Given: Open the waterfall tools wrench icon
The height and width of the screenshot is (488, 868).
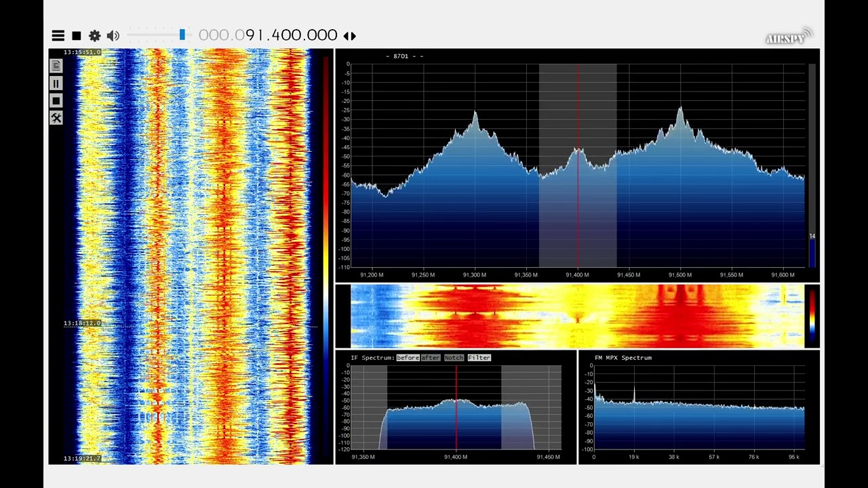Looking at the screenshot, I should point(56,119).
